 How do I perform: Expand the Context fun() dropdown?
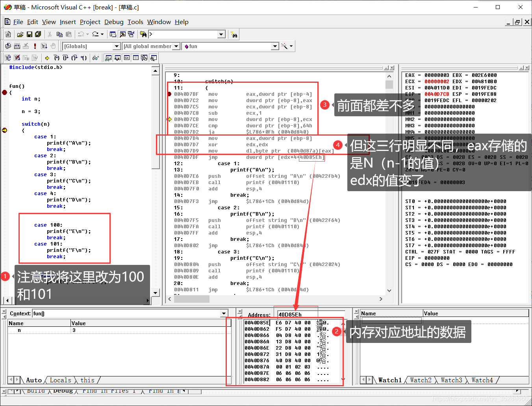point(224,313)
